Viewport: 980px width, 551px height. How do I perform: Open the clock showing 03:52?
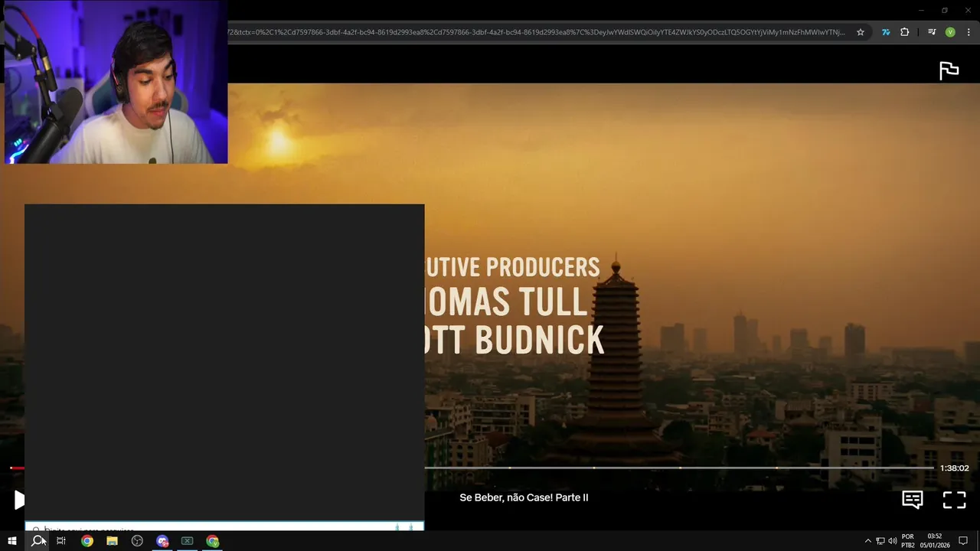tap(935, 541)
